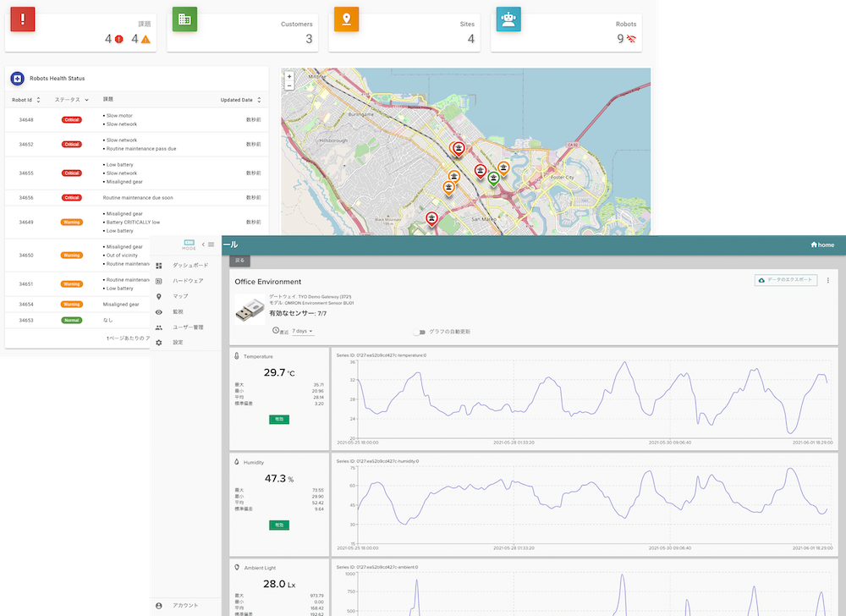The height and width of the screenshot is (616, 846).
Task: Click the green 有効 button under Temperature
Action: pos(279,419)
